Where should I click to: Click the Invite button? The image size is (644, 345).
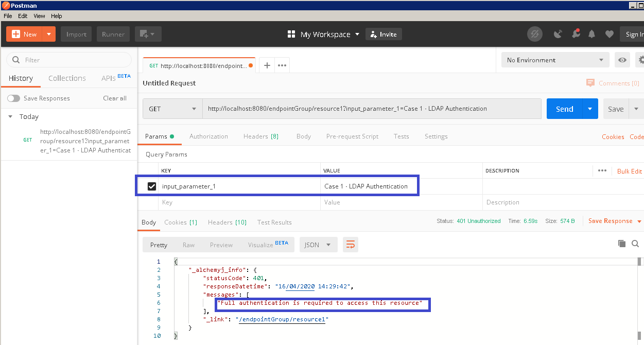tap(384, 34)
